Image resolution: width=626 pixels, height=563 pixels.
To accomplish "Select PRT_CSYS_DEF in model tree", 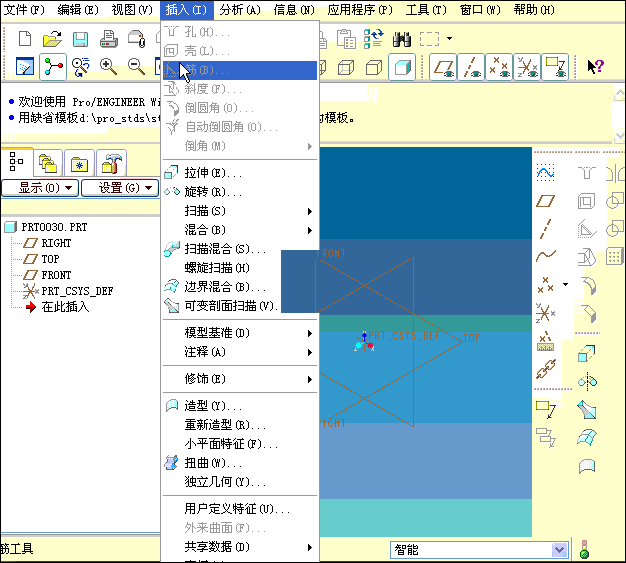I will [77, 291].
